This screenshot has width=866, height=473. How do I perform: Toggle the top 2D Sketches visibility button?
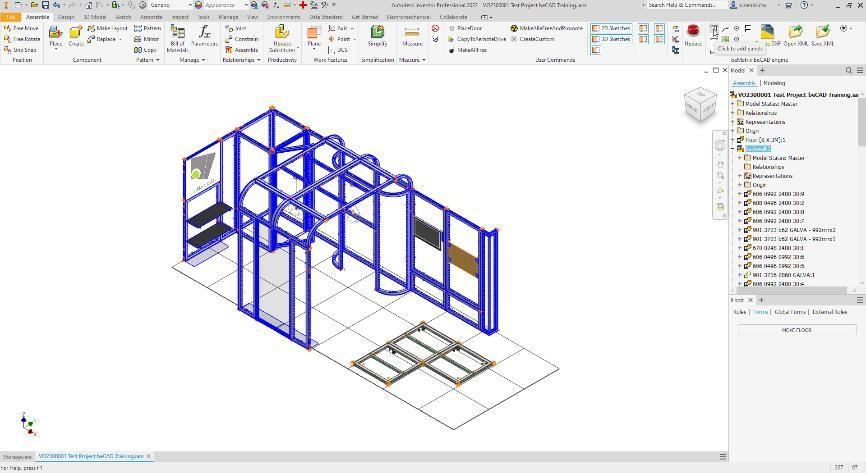(611, 28)
